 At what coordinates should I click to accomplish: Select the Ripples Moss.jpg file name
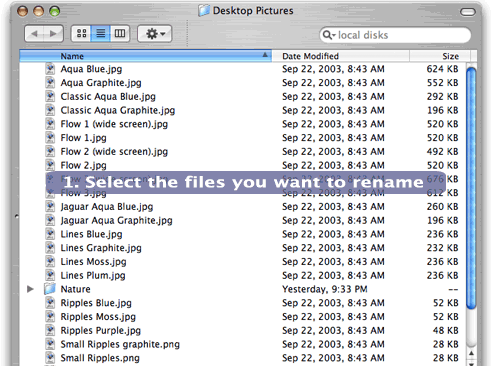tap(98, 317)
